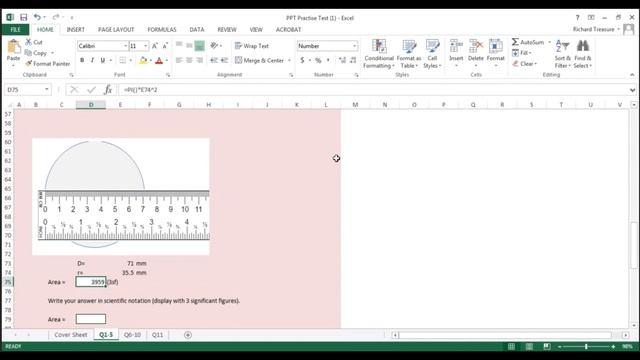The image size is (640, 360).
Task: Click the Format Painter brush
Action: [47, 64]
